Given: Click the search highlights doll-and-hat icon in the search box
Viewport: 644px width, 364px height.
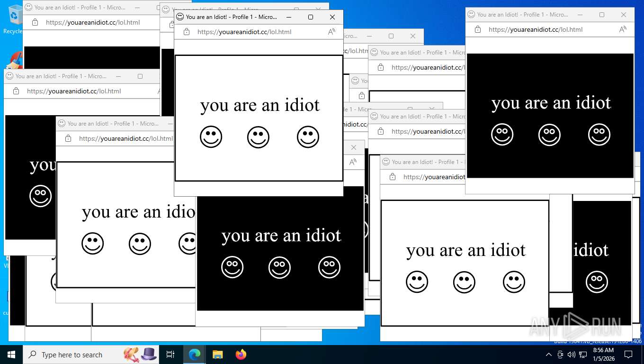Looking at the screenshot, I should coord(140,354).
